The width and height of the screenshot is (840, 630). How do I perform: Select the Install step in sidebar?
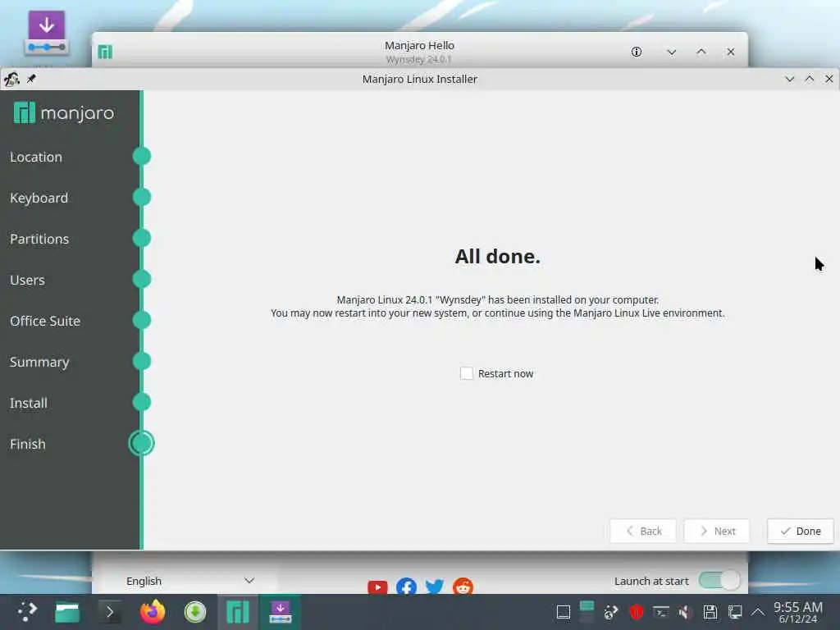[29, 403]
